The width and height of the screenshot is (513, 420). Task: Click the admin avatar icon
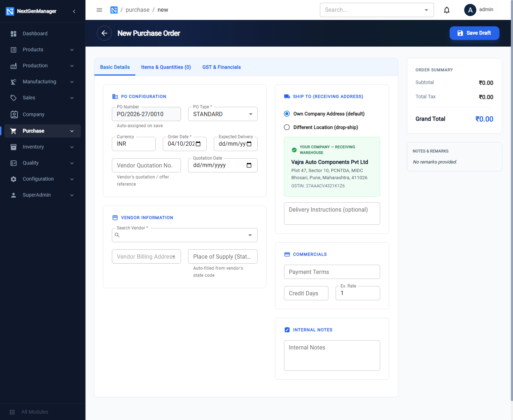pyautogui.click(x=470, y=10)
